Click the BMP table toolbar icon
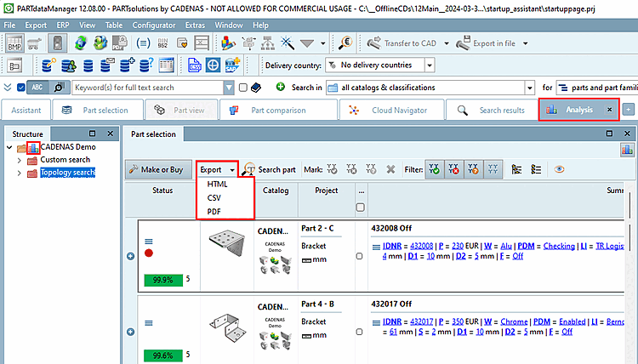This screenshot has height=364, width=638. [14, 43]
